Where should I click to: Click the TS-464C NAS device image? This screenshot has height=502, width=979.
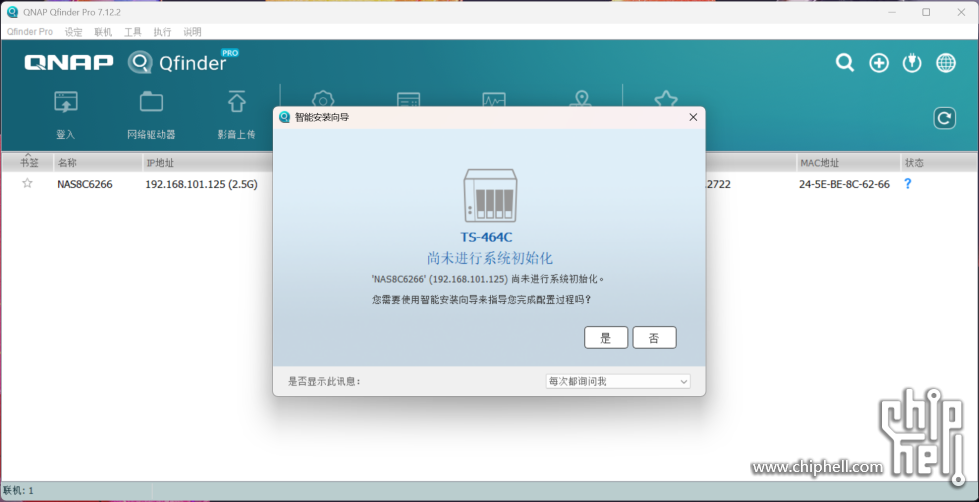(x=490, y=195)
